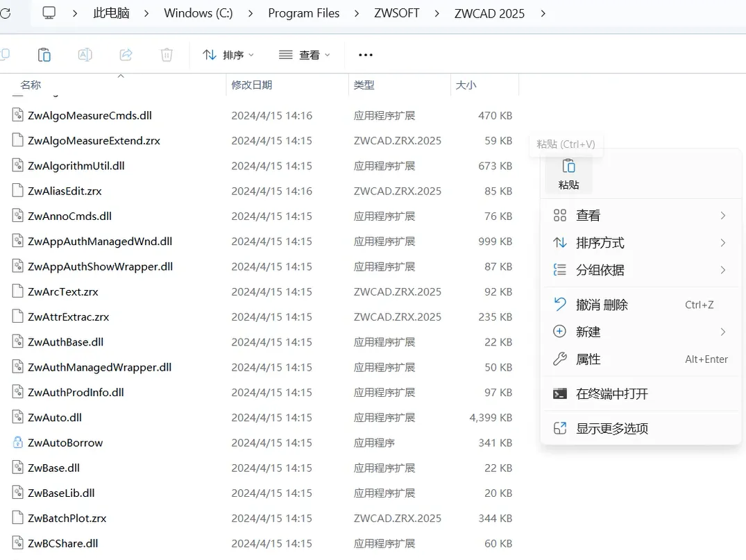Screen dimensions: 746x560
Task: Click the delete trash icon in toolbar
Action: [167, 56]
